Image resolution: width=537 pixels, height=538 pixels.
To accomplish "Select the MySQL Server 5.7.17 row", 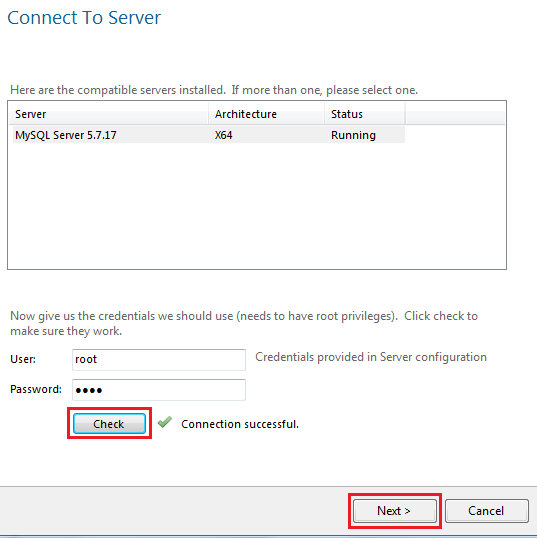I will tap(209, 135).
